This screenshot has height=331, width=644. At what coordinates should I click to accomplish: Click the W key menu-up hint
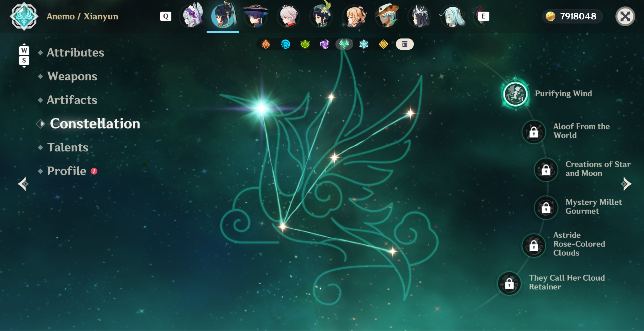[24, 50]
